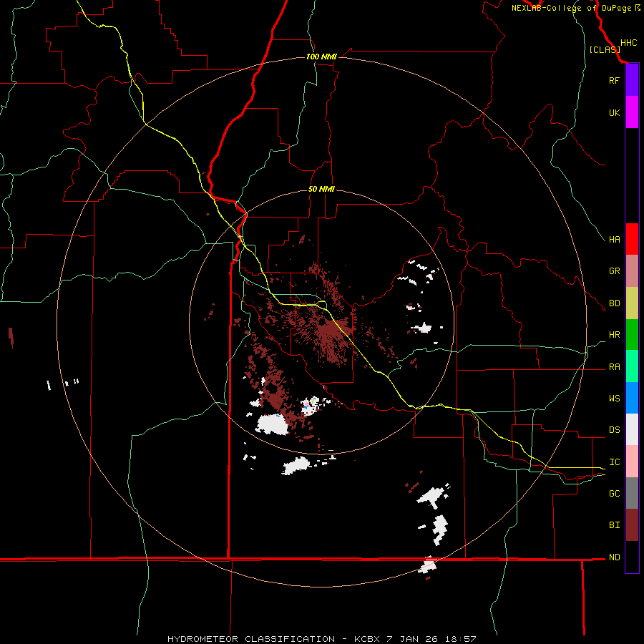Select the IC pink legend swatch
The height and width of the screenshot is (644, 644).
(x=632, y=462)
